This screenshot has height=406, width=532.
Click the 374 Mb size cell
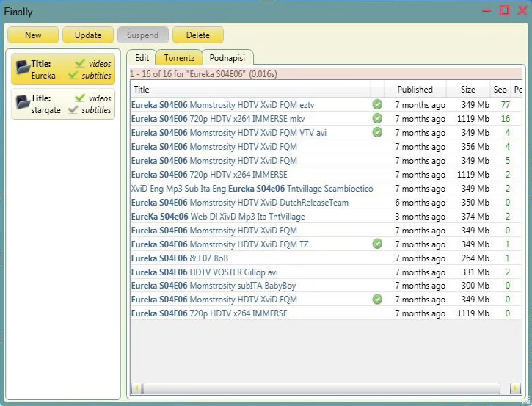click(475, 217)
